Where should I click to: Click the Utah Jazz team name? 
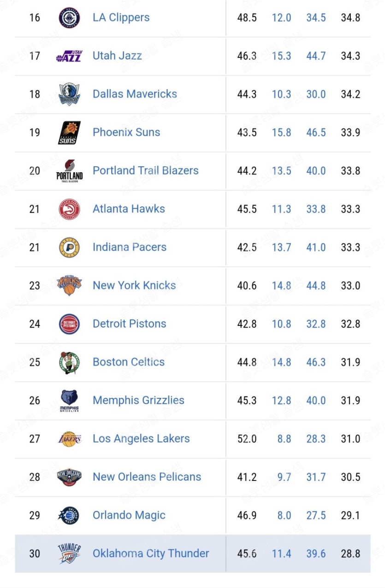[x=117, y=56]
